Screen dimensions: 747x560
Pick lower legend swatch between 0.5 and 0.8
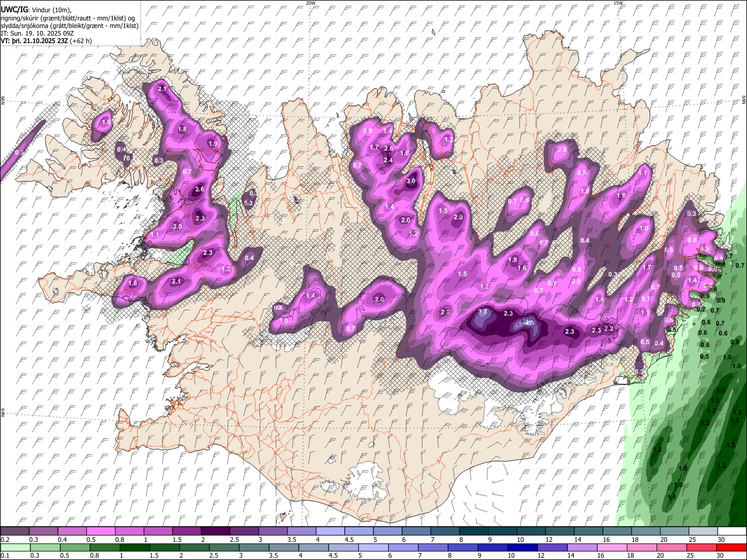coord(75,547)
